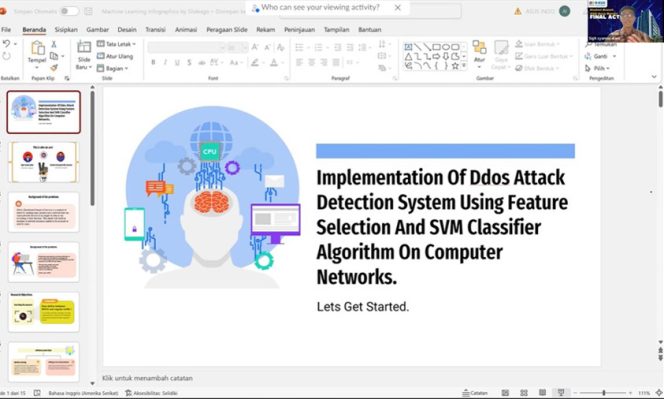Click the cut scissors icon
Viewport: 664px width, 399px height.
[54, 44]
